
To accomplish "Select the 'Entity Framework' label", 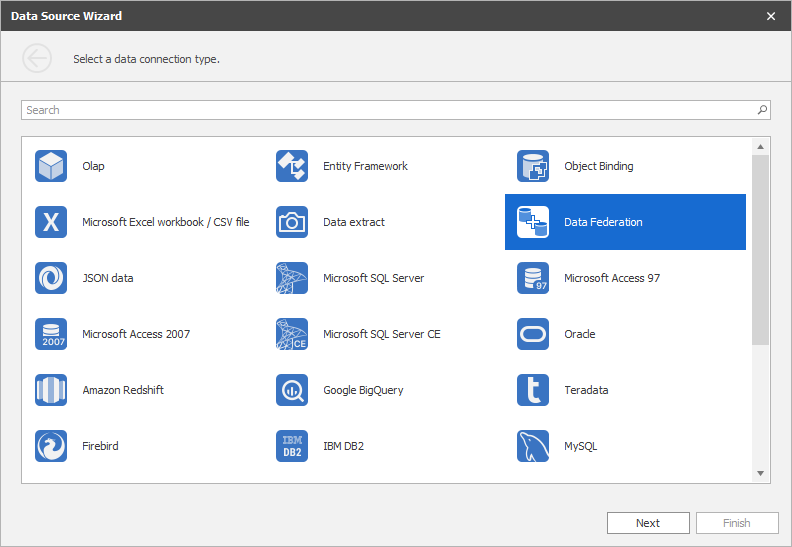I will (x=365, y=166).
